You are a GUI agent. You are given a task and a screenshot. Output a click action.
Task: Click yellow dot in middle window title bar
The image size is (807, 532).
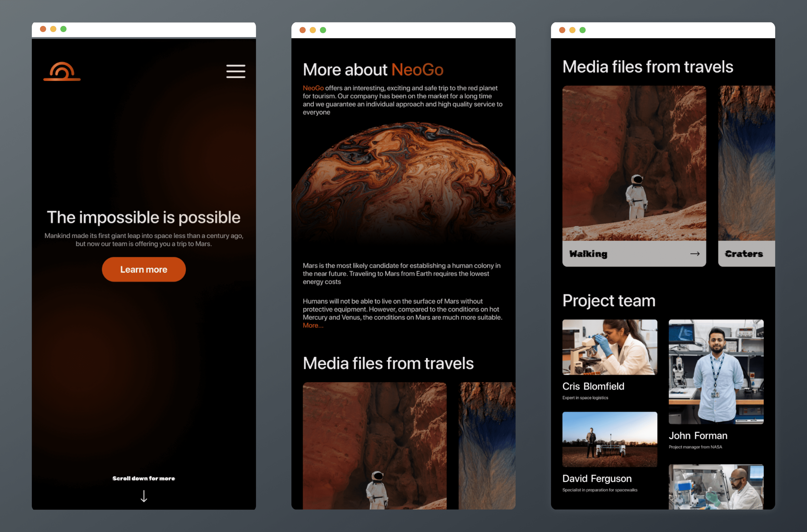(x=313, y=30)
